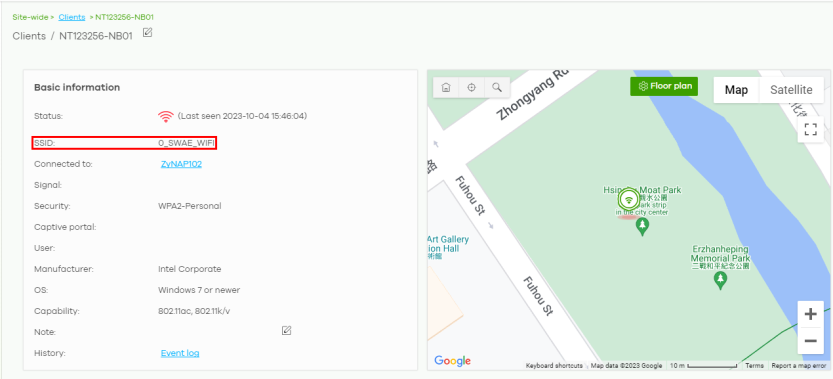The height and width of the screenshot is (379, 833).
Task: Zoom in with the plus button
Action: click(x=810, y=314)
